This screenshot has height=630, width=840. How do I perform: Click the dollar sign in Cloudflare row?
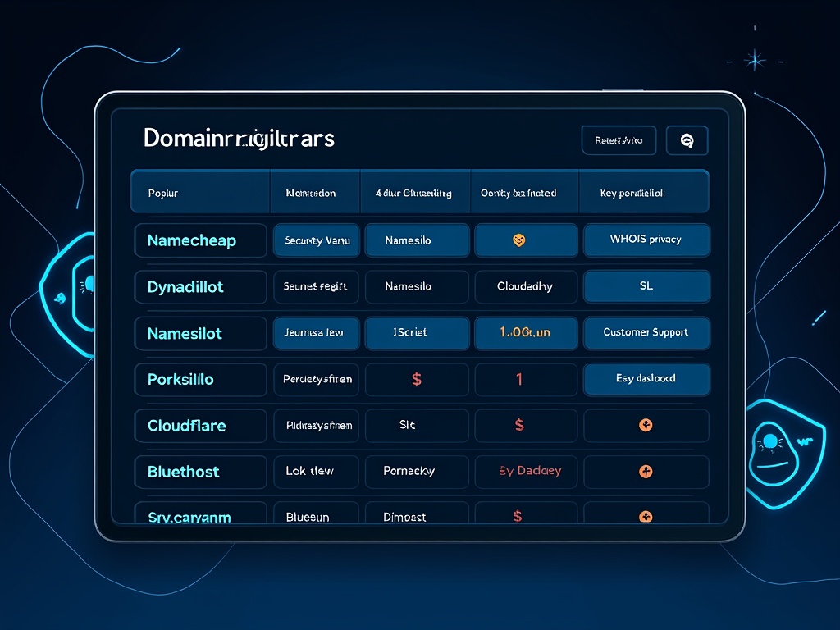(519, 426)
